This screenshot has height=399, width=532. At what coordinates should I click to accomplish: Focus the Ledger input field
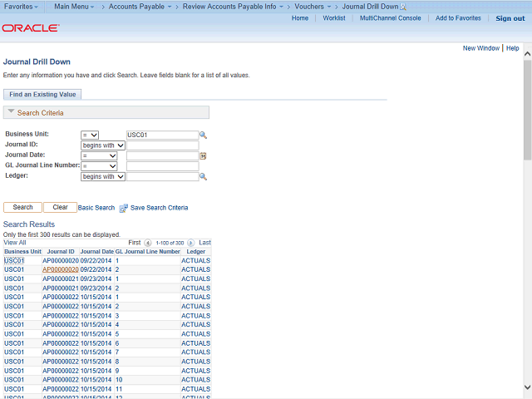tap(163, 177)
